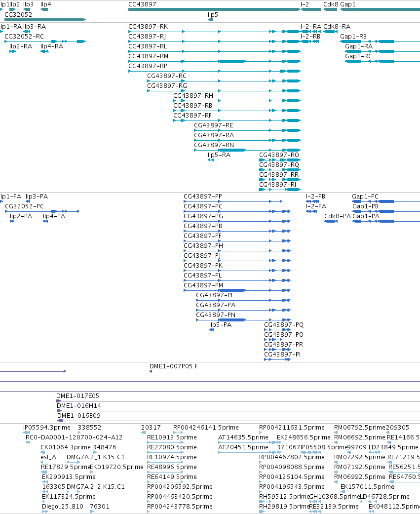The width and height of the screenshot is (420, 514).
Task: Select transcript CG43897-RH
Action: [193, 95]
